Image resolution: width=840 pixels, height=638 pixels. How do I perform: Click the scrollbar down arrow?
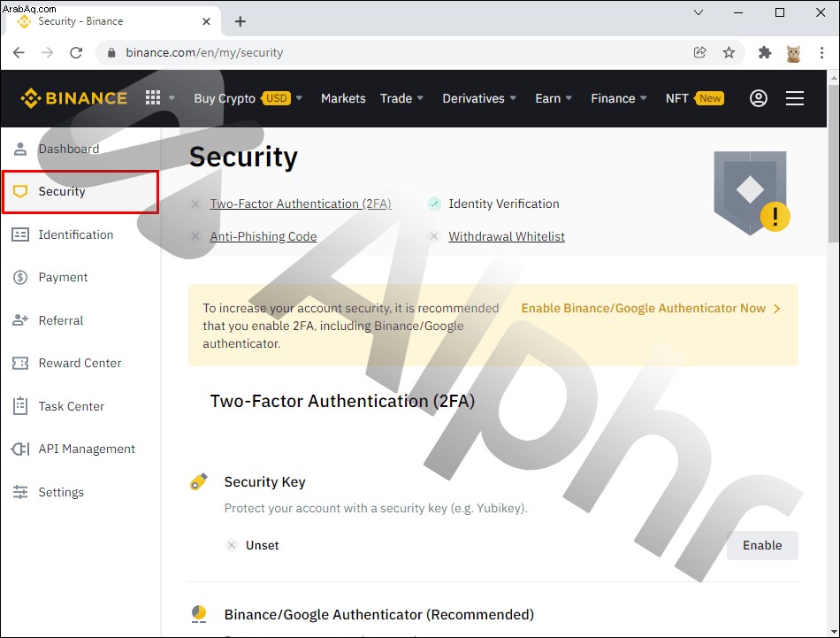click(x=834, y=632)
